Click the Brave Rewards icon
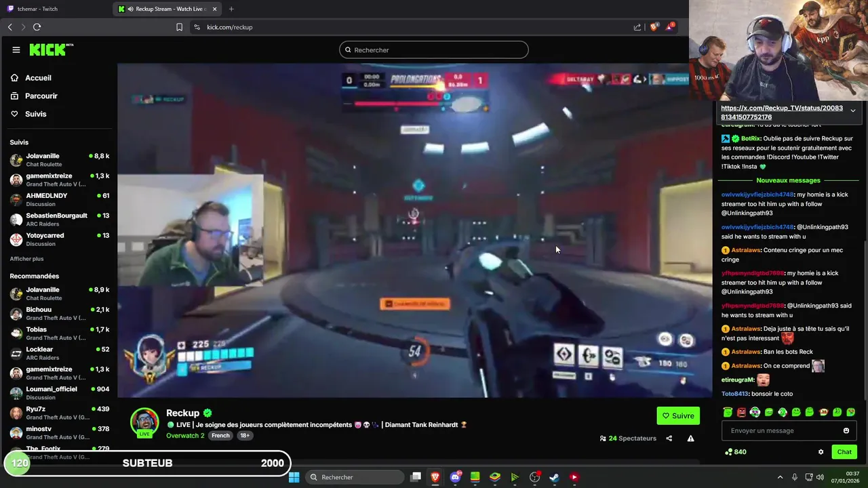868x488 pixels. click(x=670, y=27)
